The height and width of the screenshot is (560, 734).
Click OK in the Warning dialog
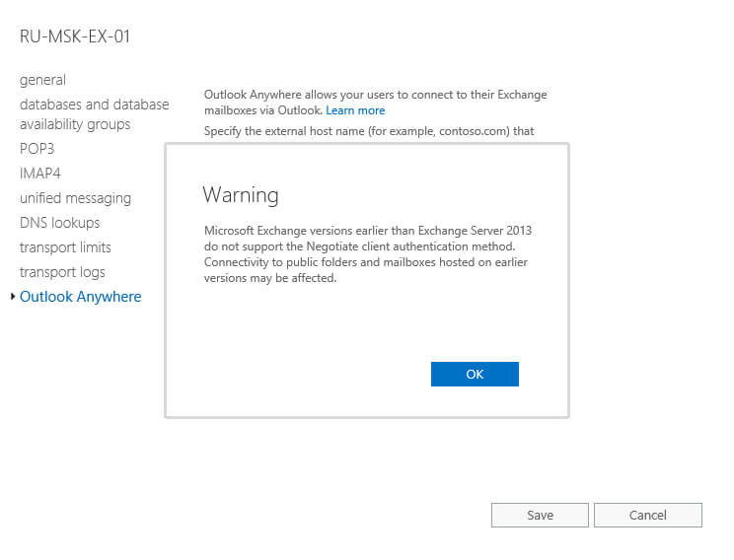coord(475,374)
